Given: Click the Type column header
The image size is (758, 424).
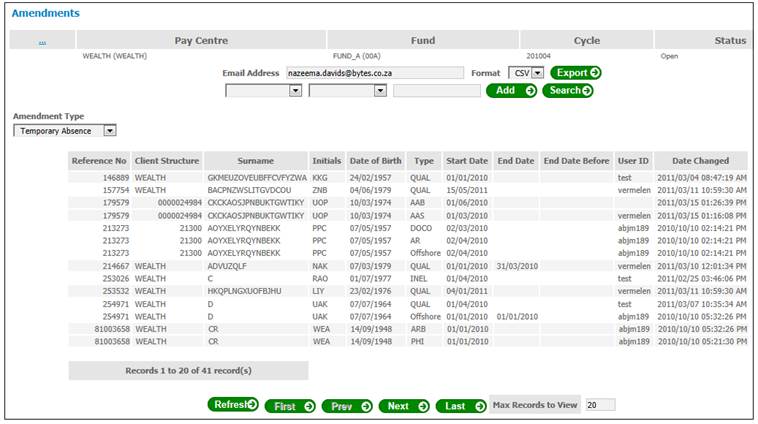Looking at the screenshot, I should tap(424, 161).
